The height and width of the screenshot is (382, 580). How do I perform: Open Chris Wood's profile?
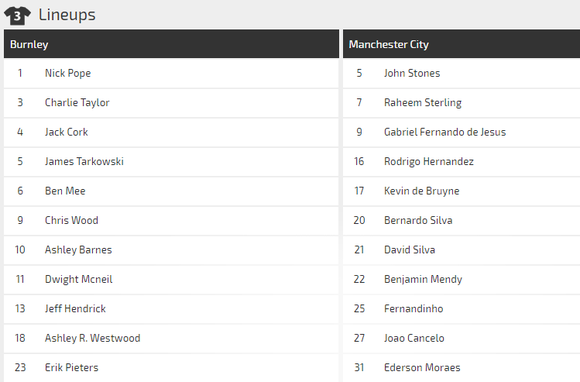[71, 220]
